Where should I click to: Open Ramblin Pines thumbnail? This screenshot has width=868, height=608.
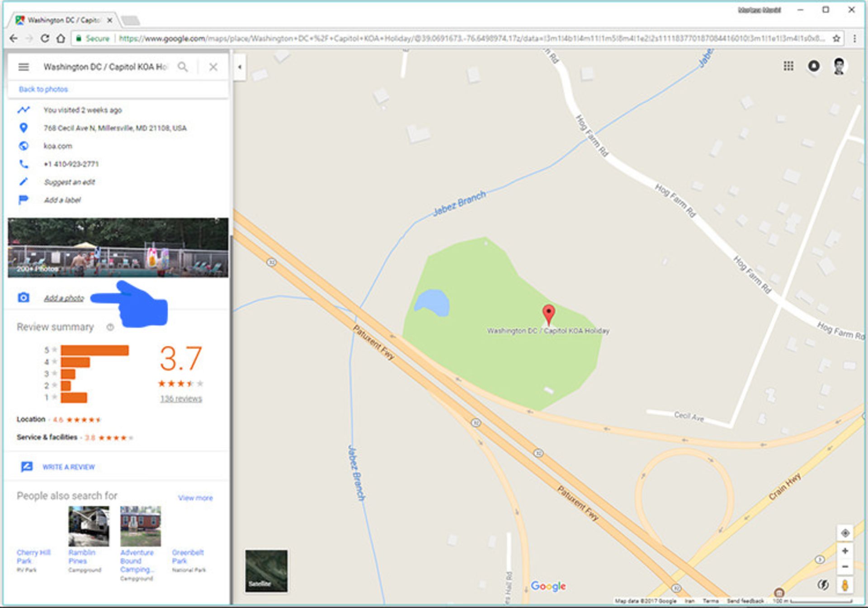pos(89,526)
